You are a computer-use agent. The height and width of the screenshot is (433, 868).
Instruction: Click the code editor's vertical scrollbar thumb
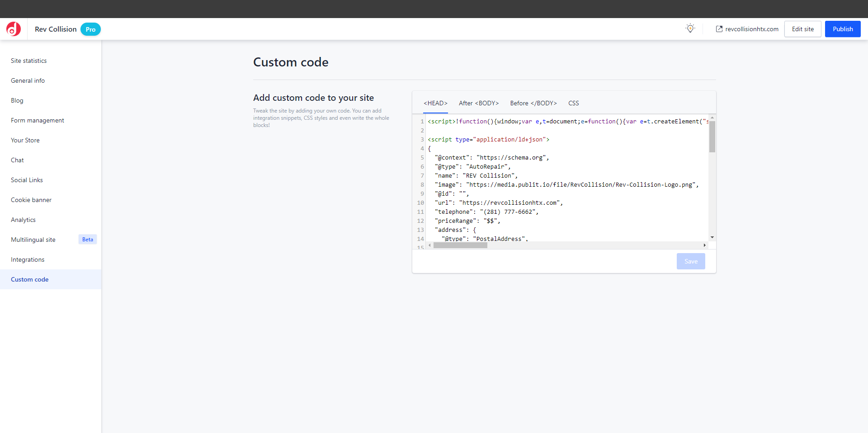click(712, 137)
